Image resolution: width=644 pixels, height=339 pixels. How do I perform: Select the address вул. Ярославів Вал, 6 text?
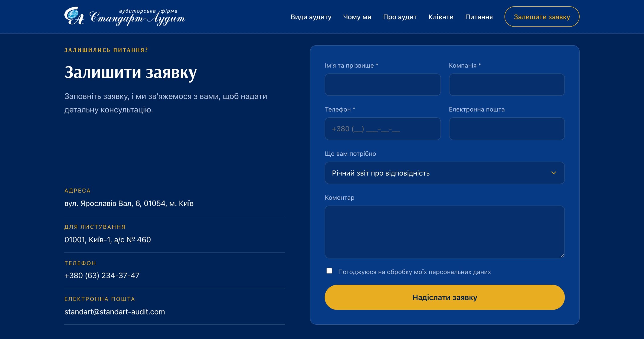tap(129, 203)
